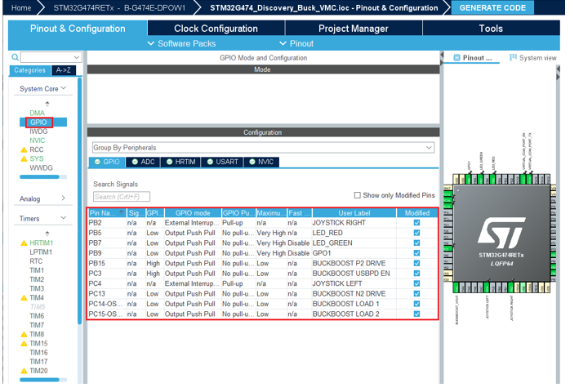Go to Home in the breadcrumb
Screen dimensions: 570x392
tap(21, 7)
